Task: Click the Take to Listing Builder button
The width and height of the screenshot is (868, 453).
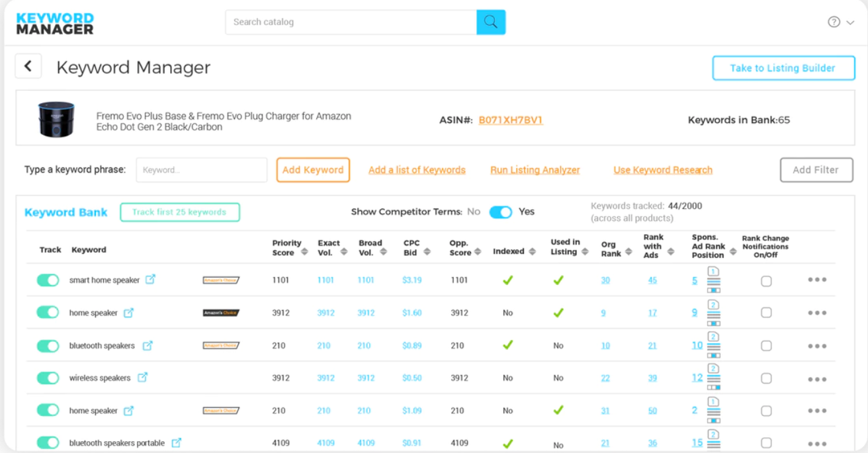Action: point(783,67)
